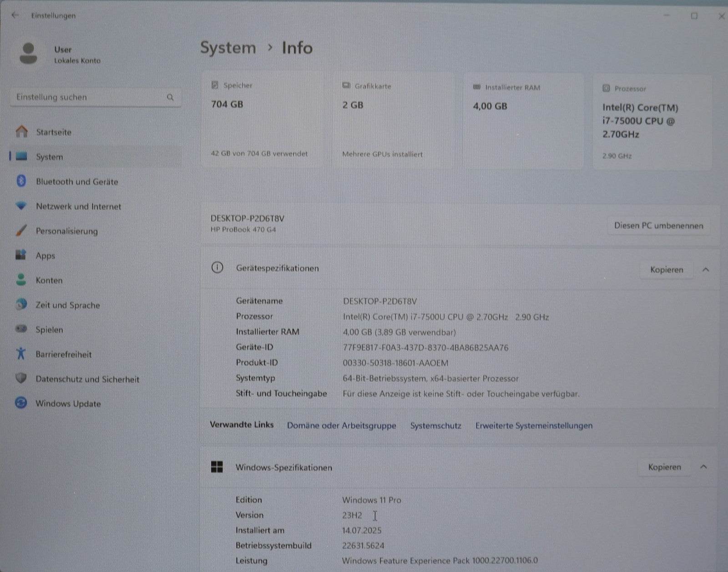This screenshot has height=572, width=728.
Task: Click the Apps icon in sidebar
Action: [21, 255]
